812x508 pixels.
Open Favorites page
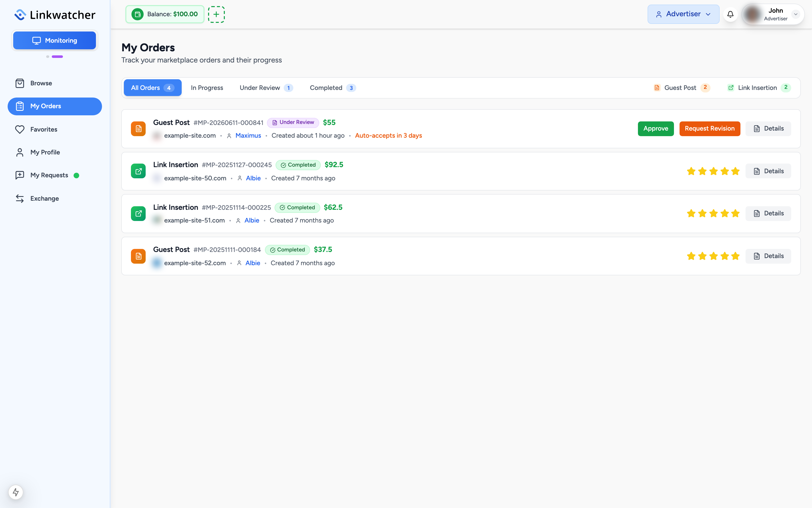tap(55, 129)
